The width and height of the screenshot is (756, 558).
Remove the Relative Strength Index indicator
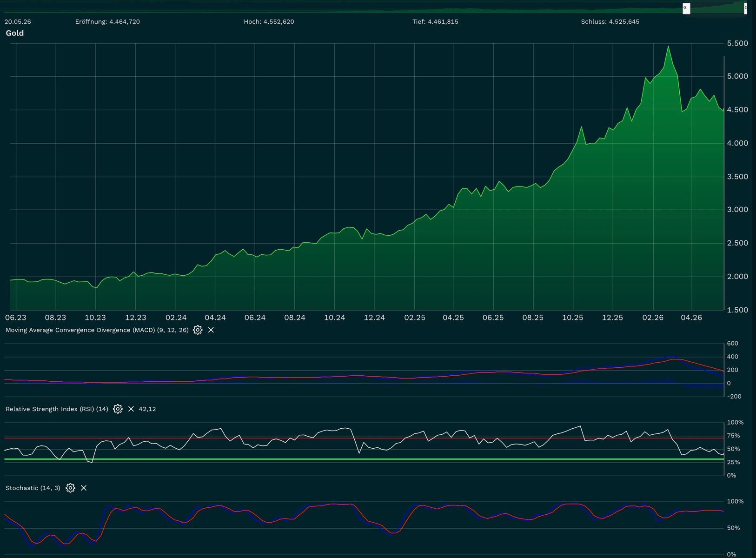(131, 409)
